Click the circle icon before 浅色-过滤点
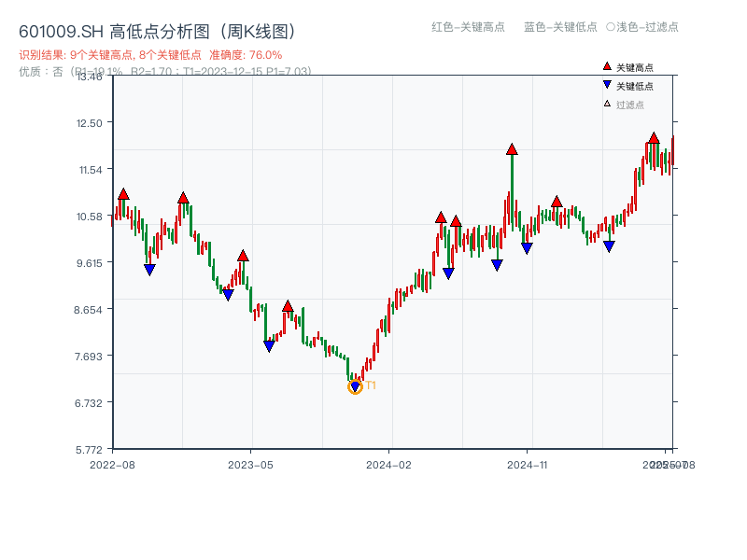Viewport: 747px width, 560px height. (x=611, y=27)
